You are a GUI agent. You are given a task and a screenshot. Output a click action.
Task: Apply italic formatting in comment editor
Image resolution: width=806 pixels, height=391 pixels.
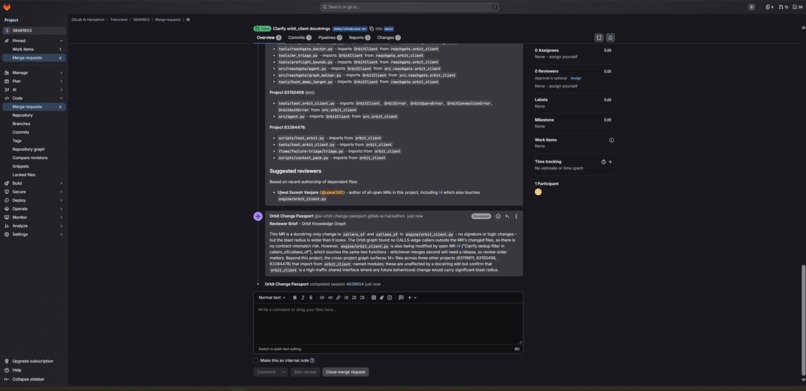click(303, 297)
